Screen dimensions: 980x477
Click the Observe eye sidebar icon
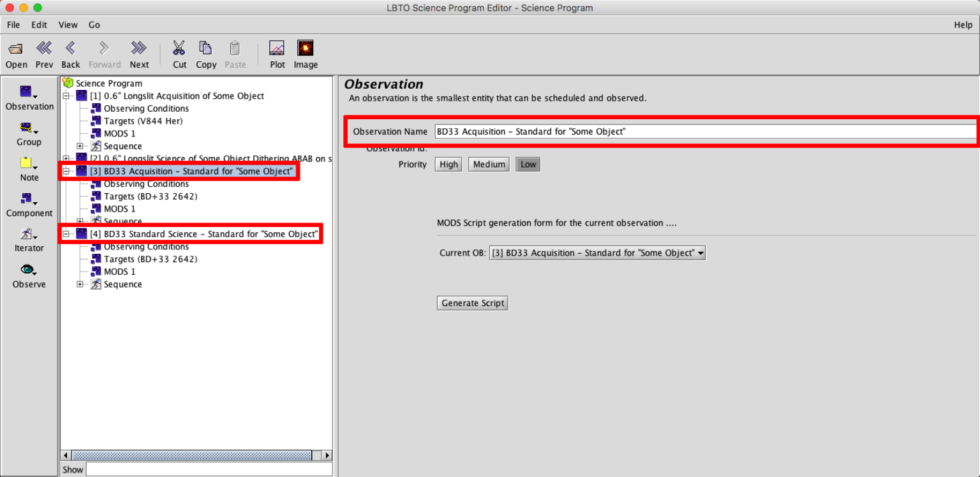(x=29, y=270)
